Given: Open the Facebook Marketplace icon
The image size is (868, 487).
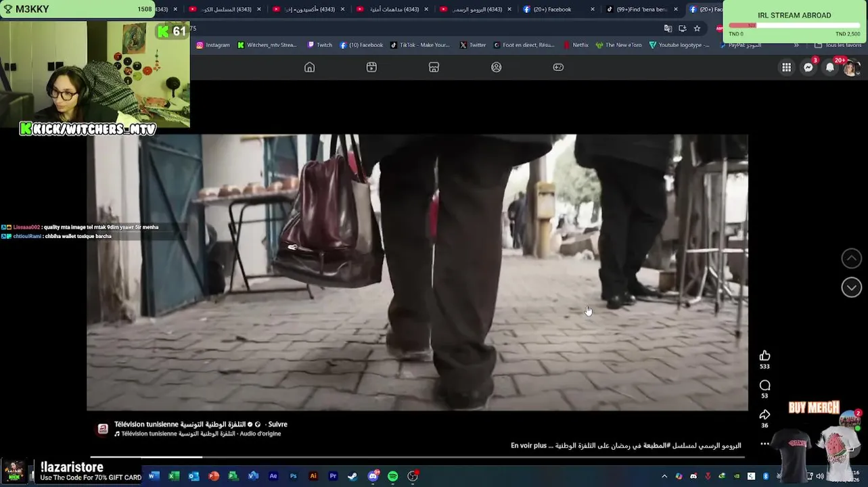Looking at the screenshot, I should click(434, 67).
